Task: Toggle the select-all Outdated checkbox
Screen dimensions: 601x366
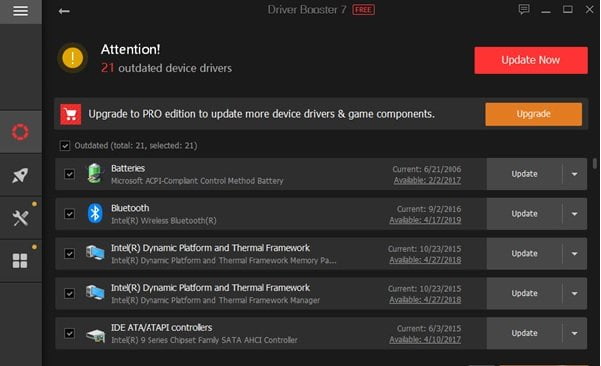Action: tap(65, 146)
